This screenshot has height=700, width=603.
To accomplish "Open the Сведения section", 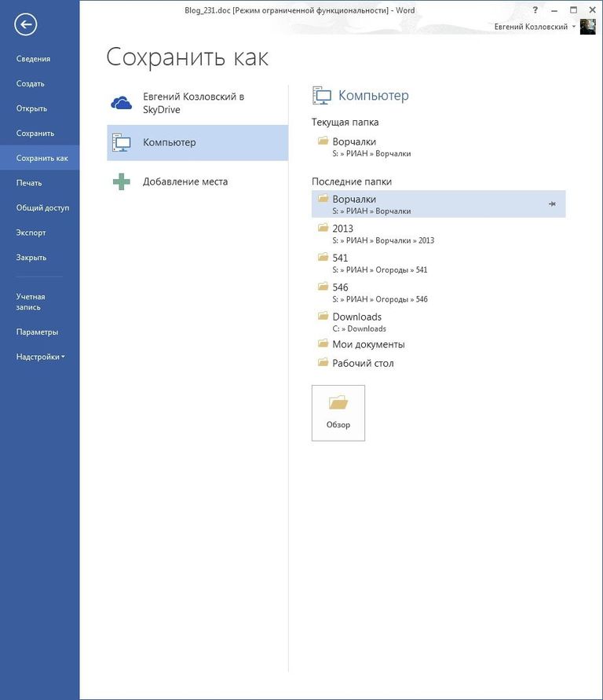I will click(x=33, y=58).
